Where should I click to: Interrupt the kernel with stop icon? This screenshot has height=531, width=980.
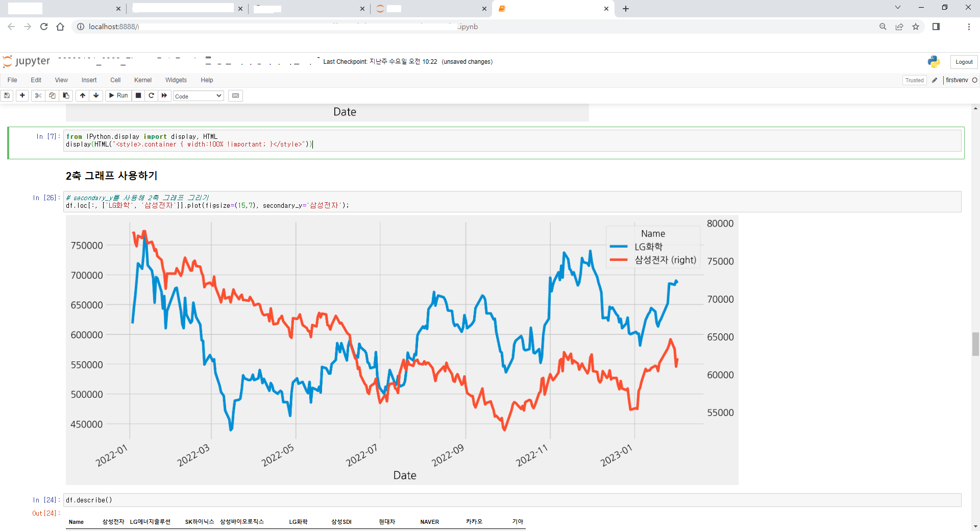pos(138,95)
